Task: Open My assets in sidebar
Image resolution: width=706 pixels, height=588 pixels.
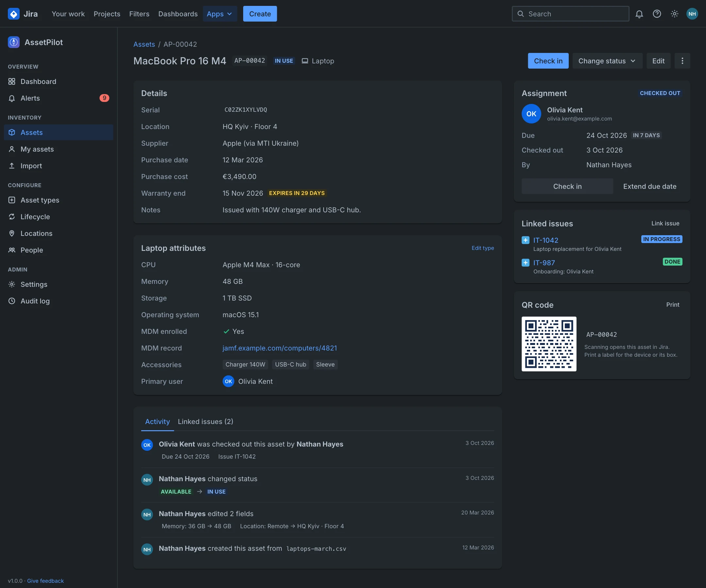Action: [59, 149]
